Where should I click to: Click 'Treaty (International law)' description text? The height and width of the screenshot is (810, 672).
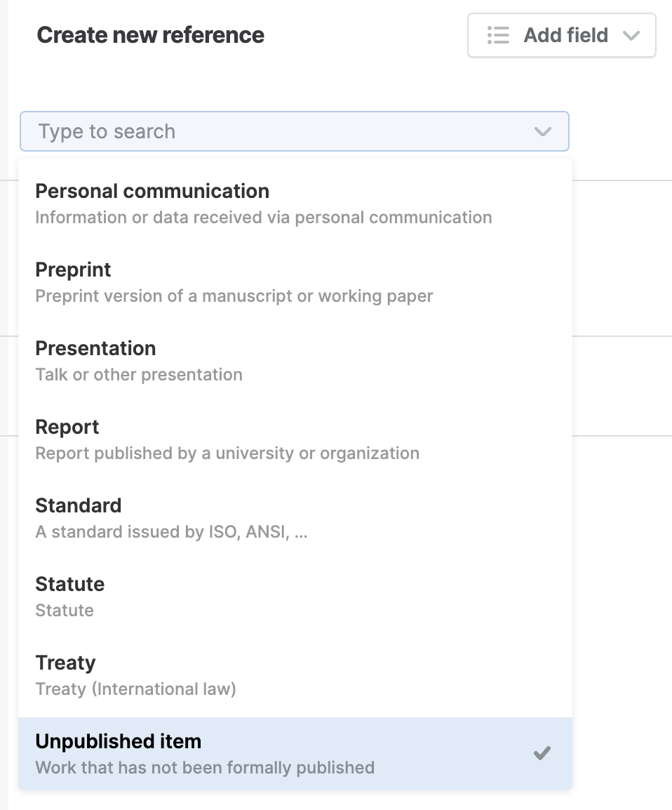pos(135,689)
